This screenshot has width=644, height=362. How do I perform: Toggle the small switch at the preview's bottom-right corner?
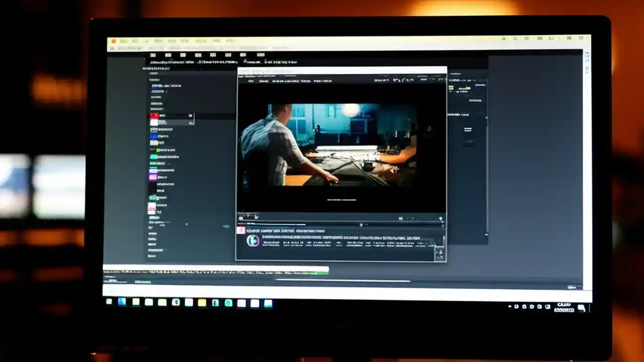441,218
